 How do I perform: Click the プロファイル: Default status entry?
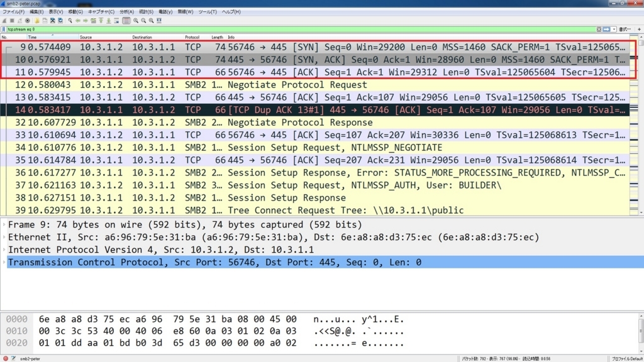(x=627, y=359)
